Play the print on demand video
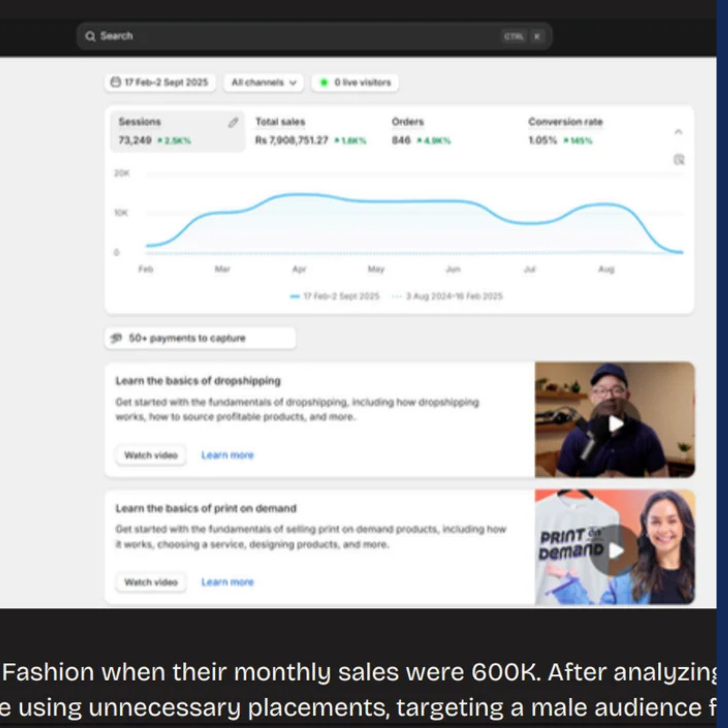 tap(615, 551)
